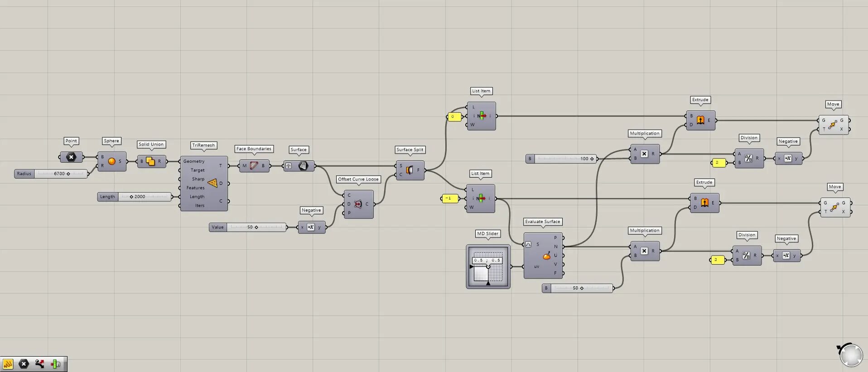Click the upper Move component icon

833,125
